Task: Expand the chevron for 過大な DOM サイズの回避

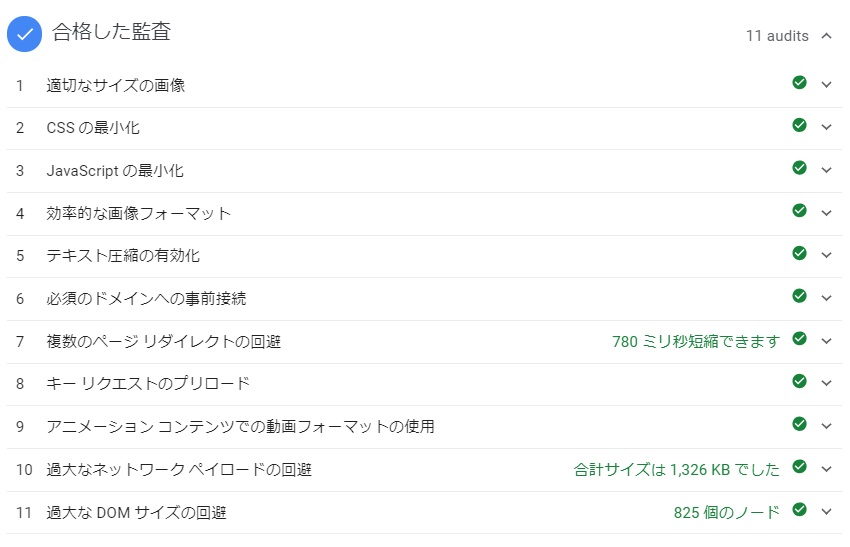Action: point(826,512)
